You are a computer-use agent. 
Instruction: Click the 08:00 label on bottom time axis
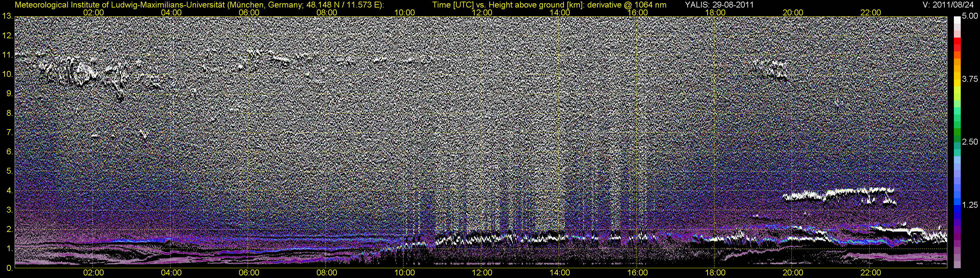pos(326,273)
